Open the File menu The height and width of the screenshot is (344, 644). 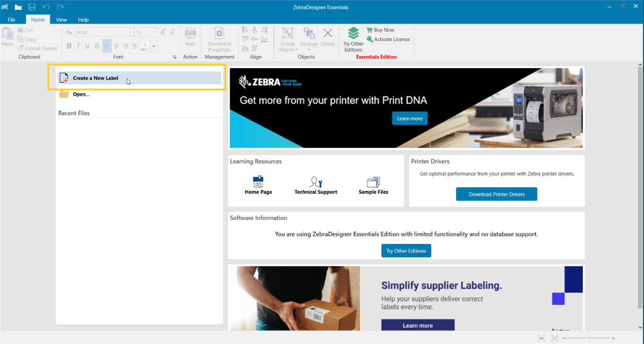pyautogui.click(x=11, y=20)
